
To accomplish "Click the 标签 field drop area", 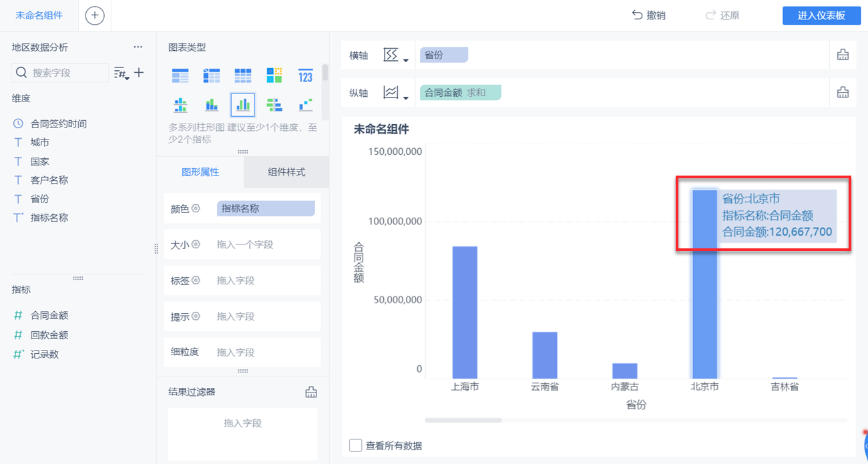I will pyautogui.click(x=266, y=280).
